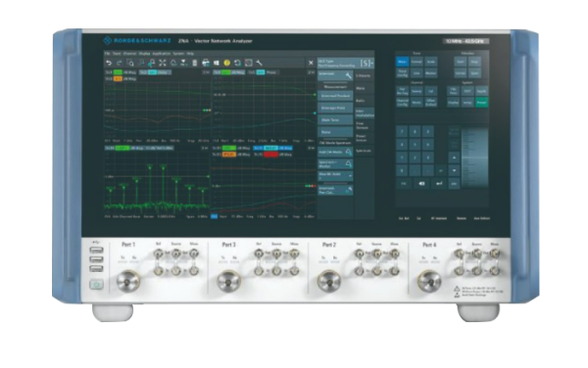
Task: Open the DUT Type [S] selector
Action: [x=346, y=63]
